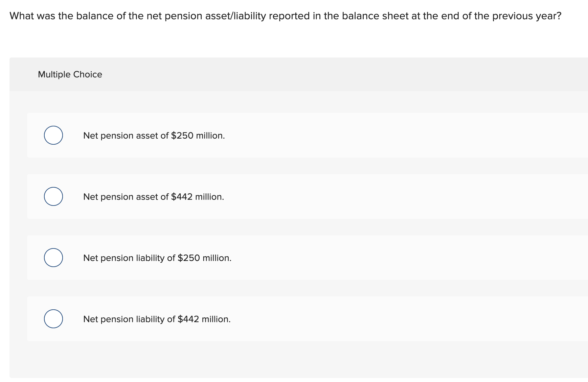Image resolution: width=588 pixels, height=382 pixels.
Task: Click the label 'Net pension liability of $250 million.'
Action: [157, 258]
